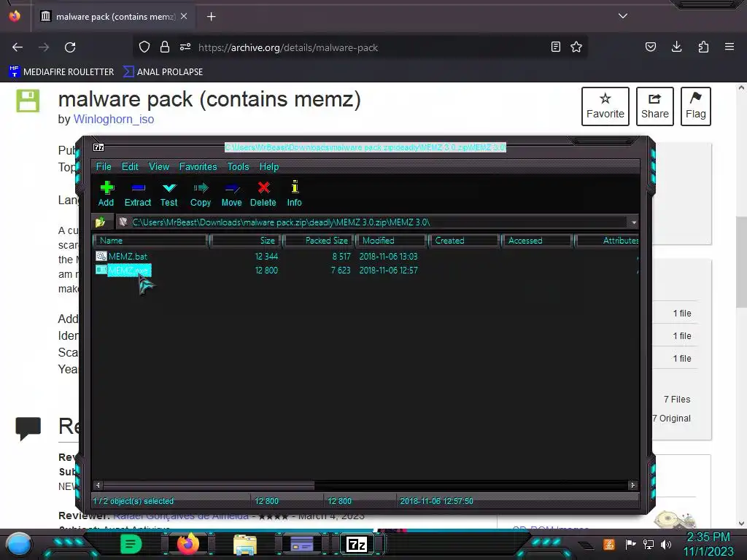Go up one folder level icon
This screenshot has width=747, height=560.
pyautogui.click(x=101, y=222)
